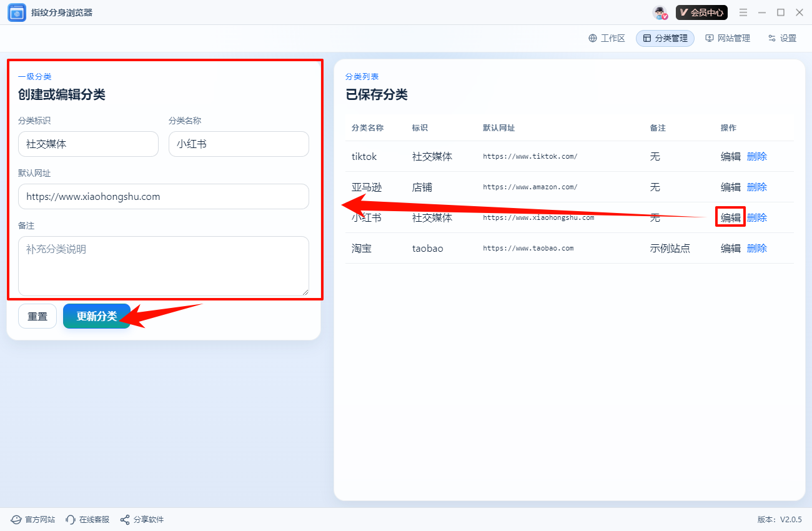Click the fingerprint browser app logo icon

point(17,12)
